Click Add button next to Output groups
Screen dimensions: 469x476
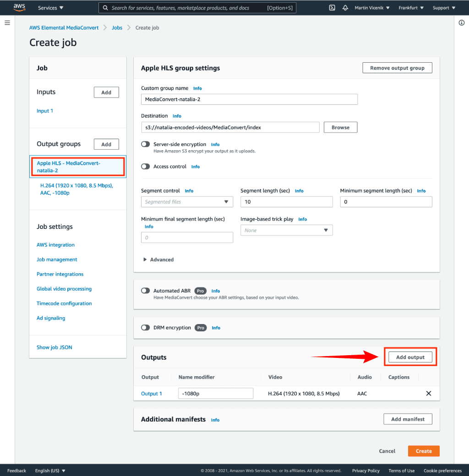106,144
